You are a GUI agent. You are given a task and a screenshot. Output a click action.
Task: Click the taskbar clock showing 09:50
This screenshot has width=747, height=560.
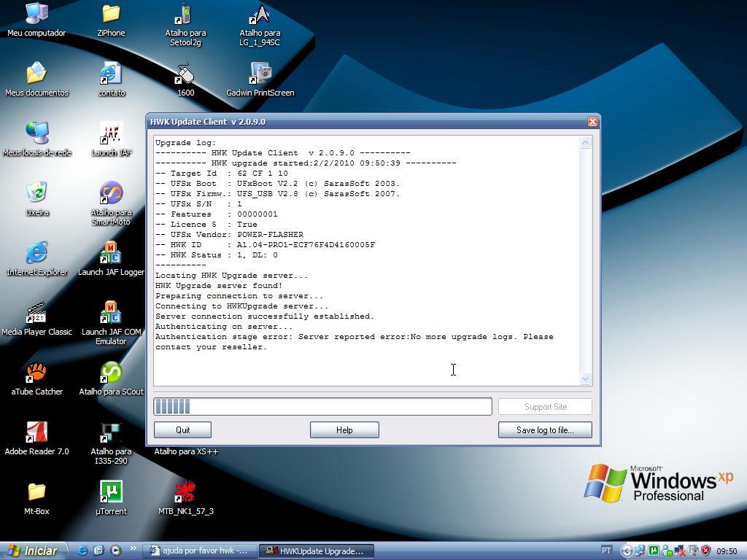(727, 551)
